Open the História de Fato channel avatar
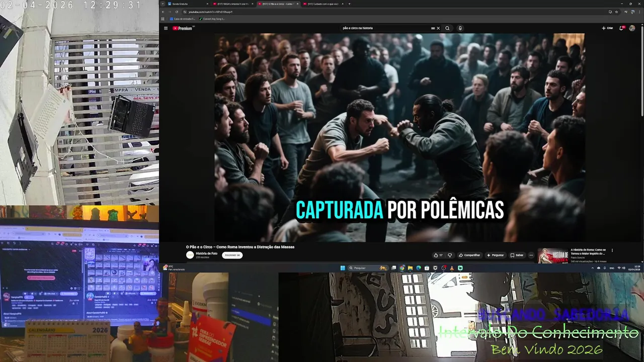 190,255
